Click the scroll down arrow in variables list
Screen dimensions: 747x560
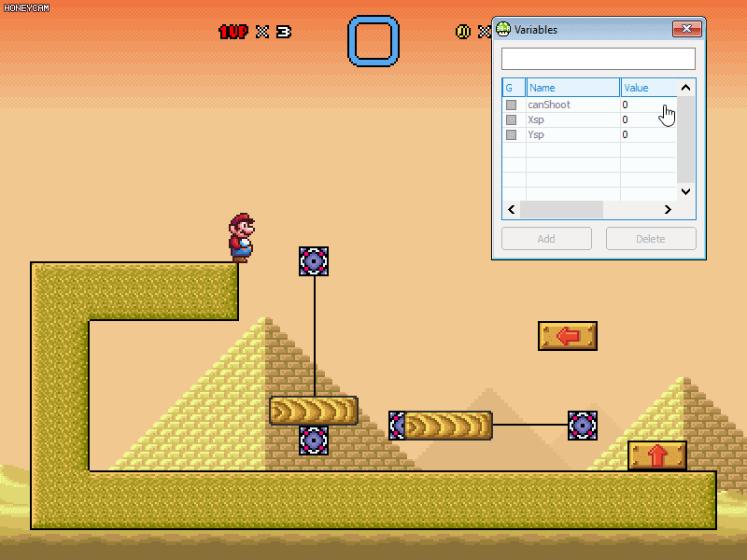point(686,191)
